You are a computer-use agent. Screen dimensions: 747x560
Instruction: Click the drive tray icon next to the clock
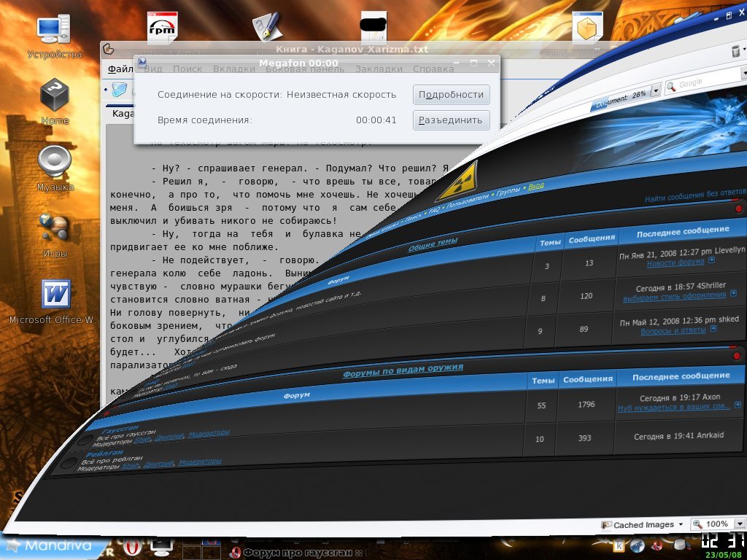681,545
